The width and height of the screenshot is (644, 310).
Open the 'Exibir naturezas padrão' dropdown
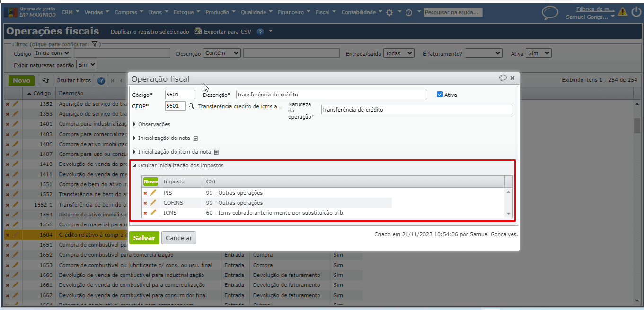pos(87,64)
